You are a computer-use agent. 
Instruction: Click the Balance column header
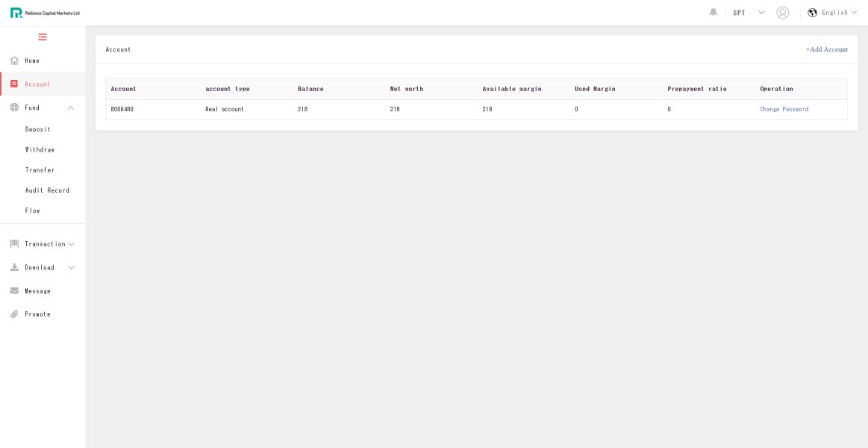coord(310,89)
